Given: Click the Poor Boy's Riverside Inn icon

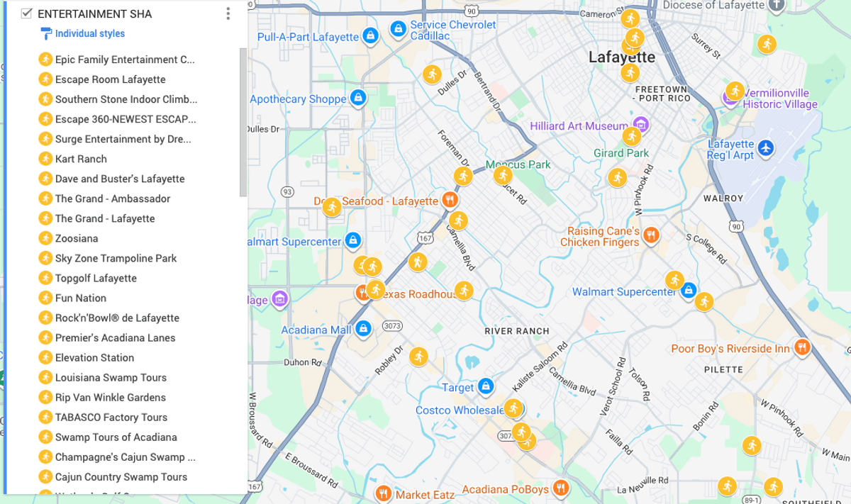Looking at the screenshot, I should point(801,347).
